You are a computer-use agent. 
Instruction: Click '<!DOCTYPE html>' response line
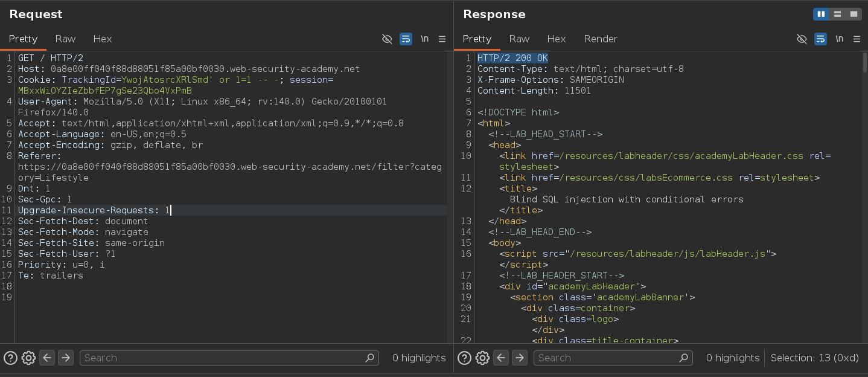(518, 112)
